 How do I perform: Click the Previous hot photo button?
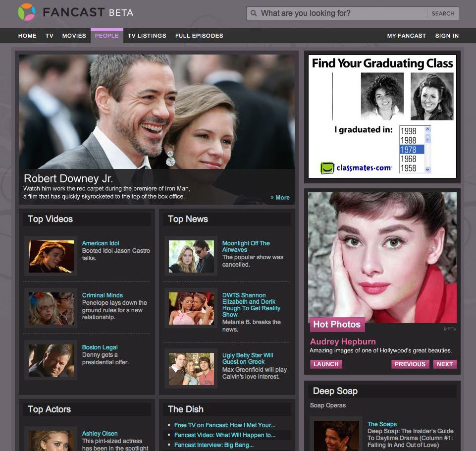410,364
